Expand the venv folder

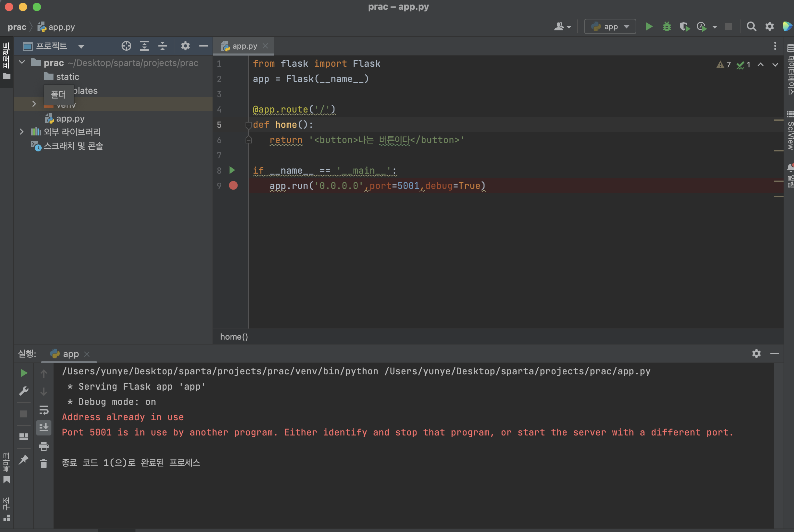(x=34, y=104)
